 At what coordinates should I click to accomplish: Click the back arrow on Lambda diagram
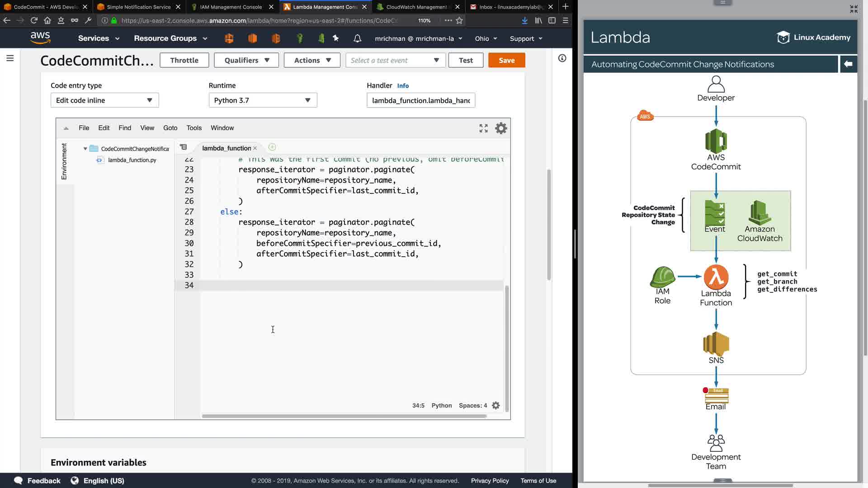point(848,64)
